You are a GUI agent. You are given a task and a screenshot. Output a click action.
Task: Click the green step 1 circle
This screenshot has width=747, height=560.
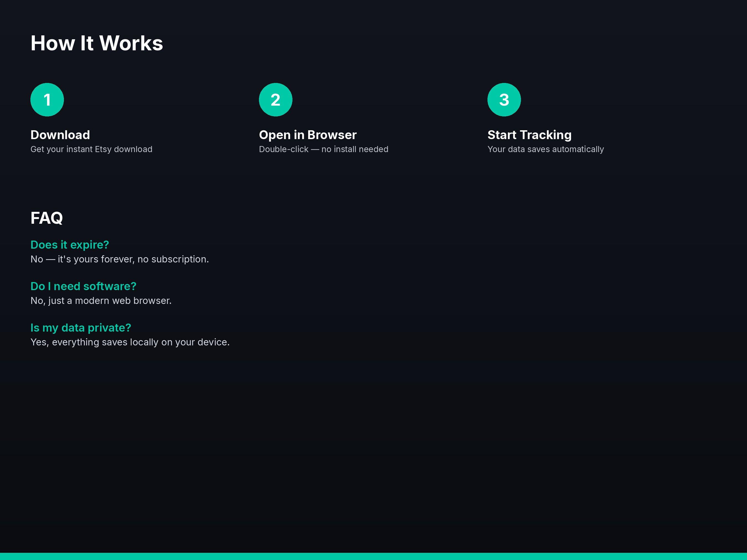(x=47, y=100)
